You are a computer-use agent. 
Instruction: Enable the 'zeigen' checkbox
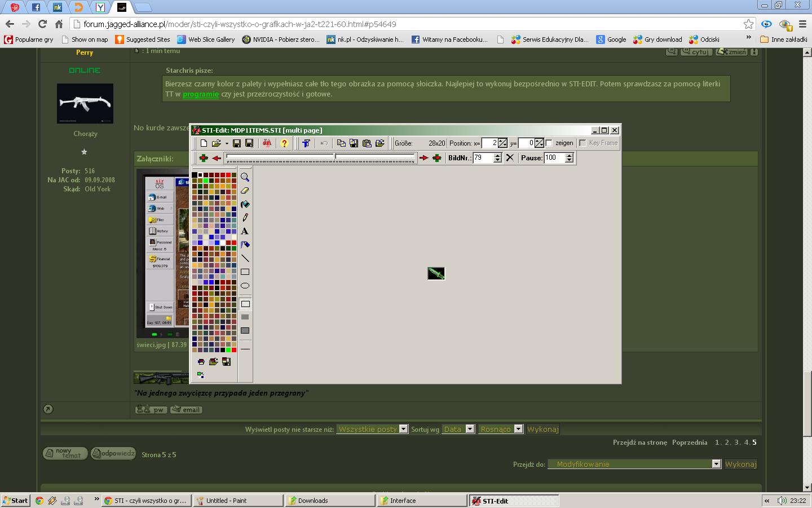[x=549, y=143]
